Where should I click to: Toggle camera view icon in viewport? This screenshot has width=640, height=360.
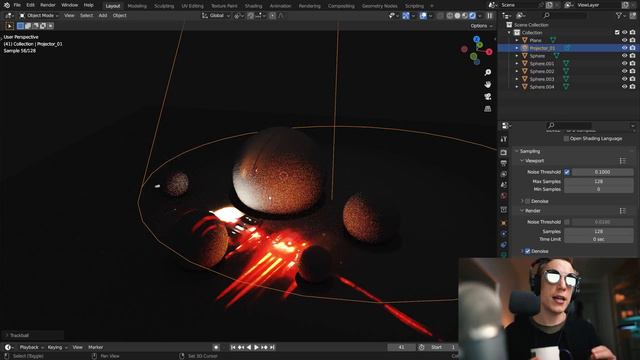[x=488, y=97]
